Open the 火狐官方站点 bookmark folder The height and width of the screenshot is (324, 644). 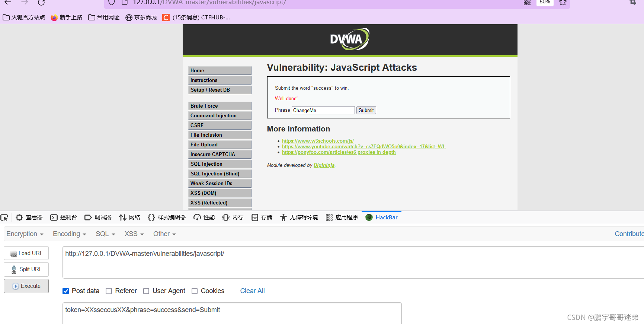(24, 18)
